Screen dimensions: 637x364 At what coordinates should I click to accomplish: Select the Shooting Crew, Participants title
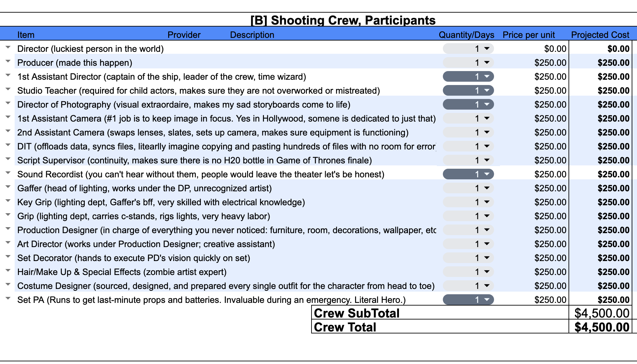pyautogui.click(x=343, y=20)
